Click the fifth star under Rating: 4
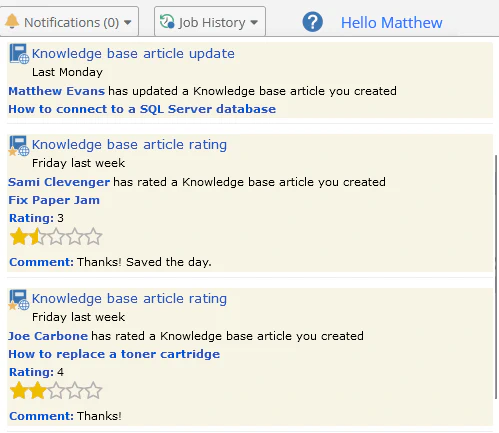 point(93,390)
